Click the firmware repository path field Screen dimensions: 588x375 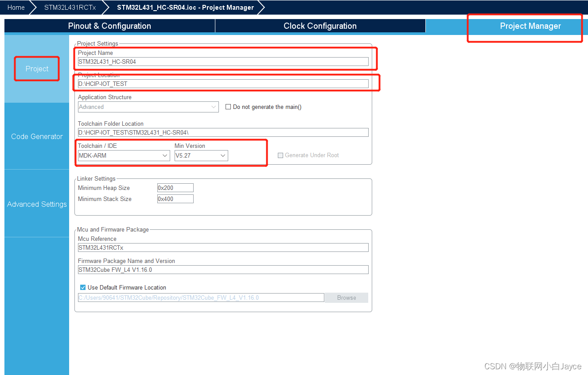pos(201,298)
